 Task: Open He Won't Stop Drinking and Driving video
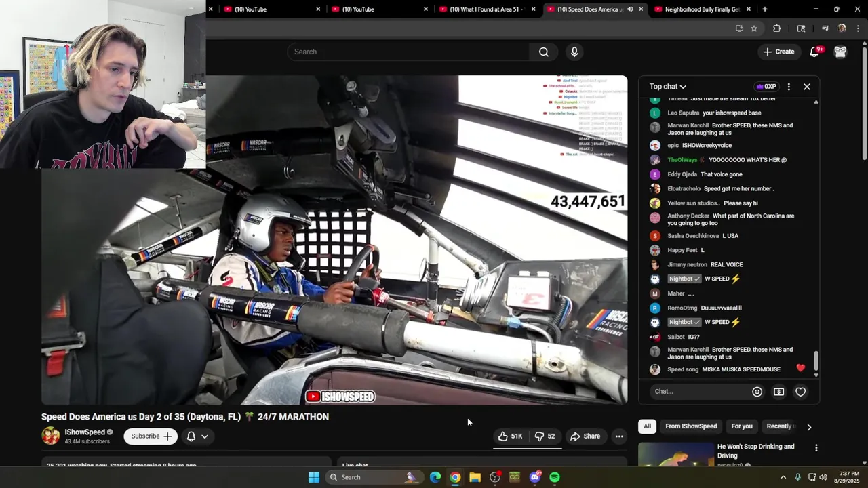(756, 451)
